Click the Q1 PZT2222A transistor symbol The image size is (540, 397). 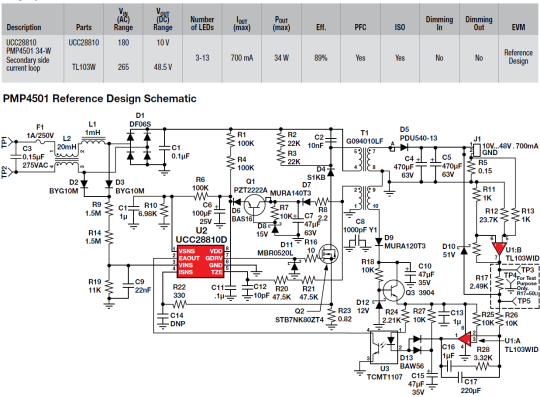(x=255, y=206)
